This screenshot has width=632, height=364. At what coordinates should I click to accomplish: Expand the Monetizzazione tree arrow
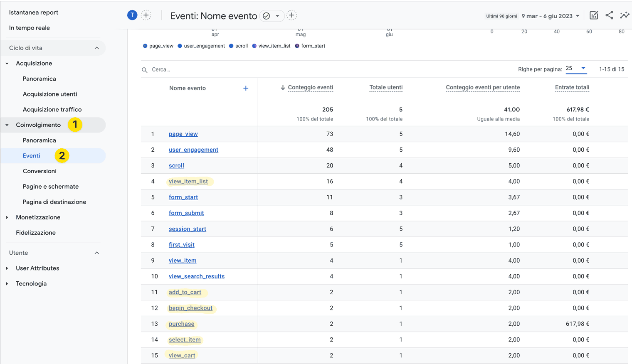pos(7,217)
